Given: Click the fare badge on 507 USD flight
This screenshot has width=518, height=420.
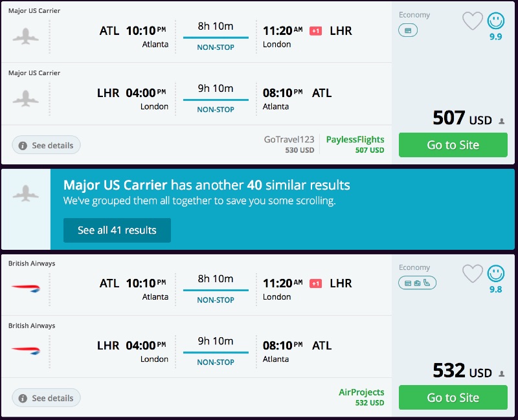Looking at the screenshot, I should click(408, 30).
